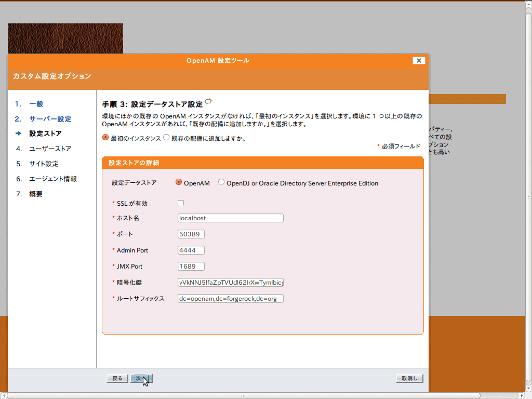Image resolution: width=532 pixels, height=399 pixels.
Task: Click step 7 概要 in sidebar
Action: (x=36, y=194)
